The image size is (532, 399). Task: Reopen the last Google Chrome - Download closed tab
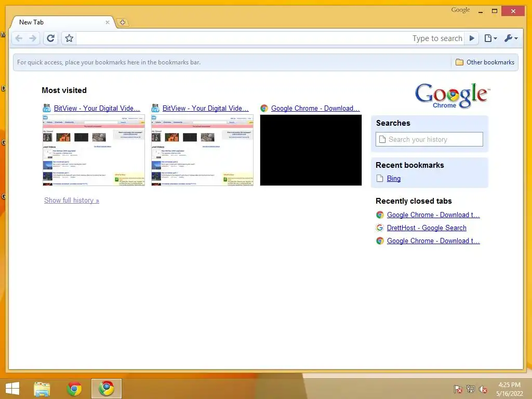[x=433, y=241]
